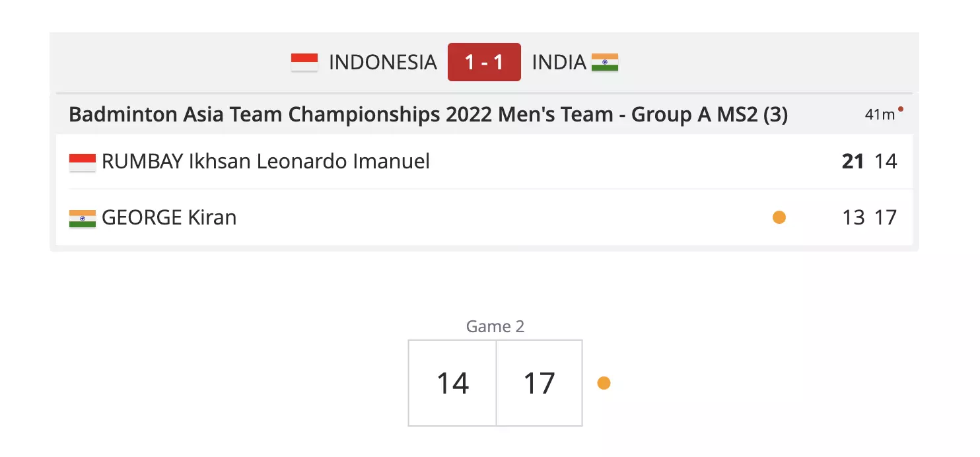Click RUMBAY's bold first game score of 21
Screen dimensions: 980x457
853,162
